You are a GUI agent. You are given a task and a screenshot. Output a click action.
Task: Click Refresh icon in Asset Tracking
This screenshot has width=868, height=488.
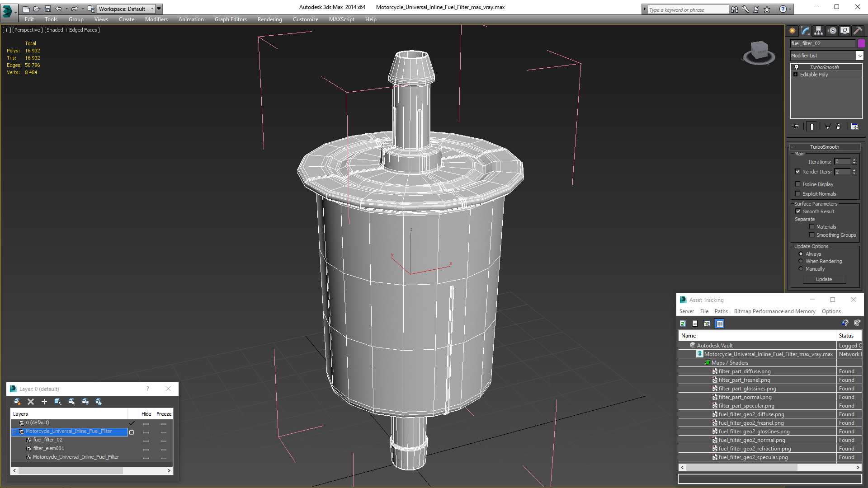pyautogui.click(x=683, y=324)
